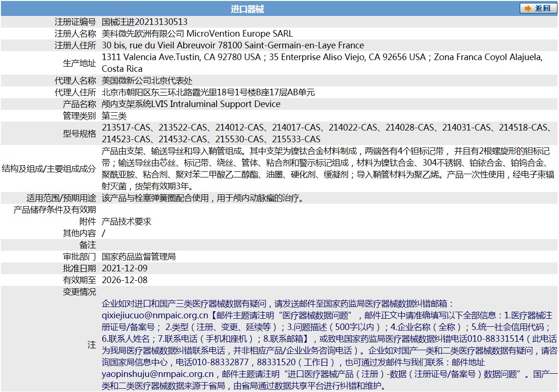Click the slash value beside 其他内容
The width and height of the screenshot is (559, 392).
click(103, 233)
